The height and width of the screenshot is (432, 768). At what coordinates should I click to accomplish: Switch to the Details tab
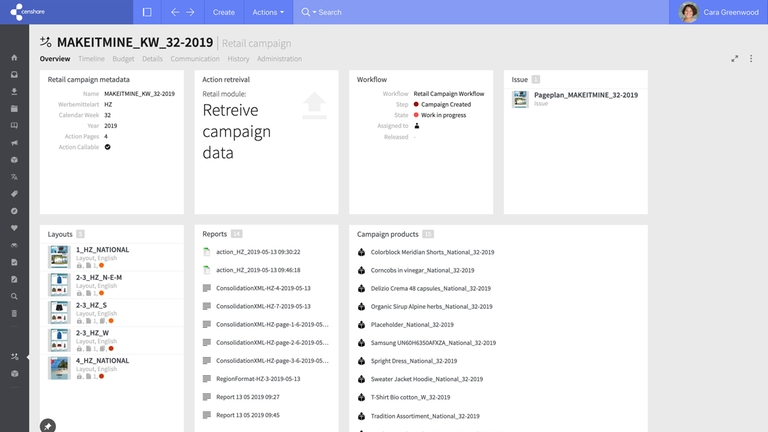(x=152, y=59)
